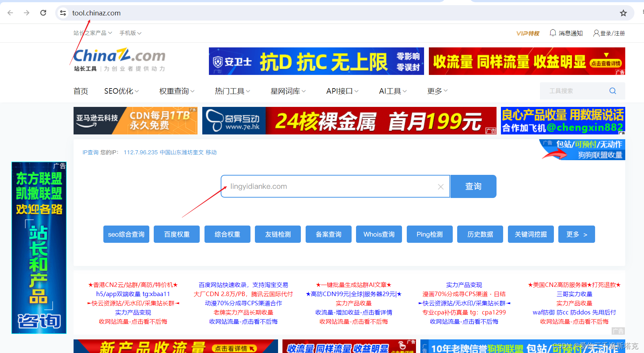The width and height of the screenshot is (644, 353).
Task: Clear domain input using the X icon
Action: [x=440, y=186]
